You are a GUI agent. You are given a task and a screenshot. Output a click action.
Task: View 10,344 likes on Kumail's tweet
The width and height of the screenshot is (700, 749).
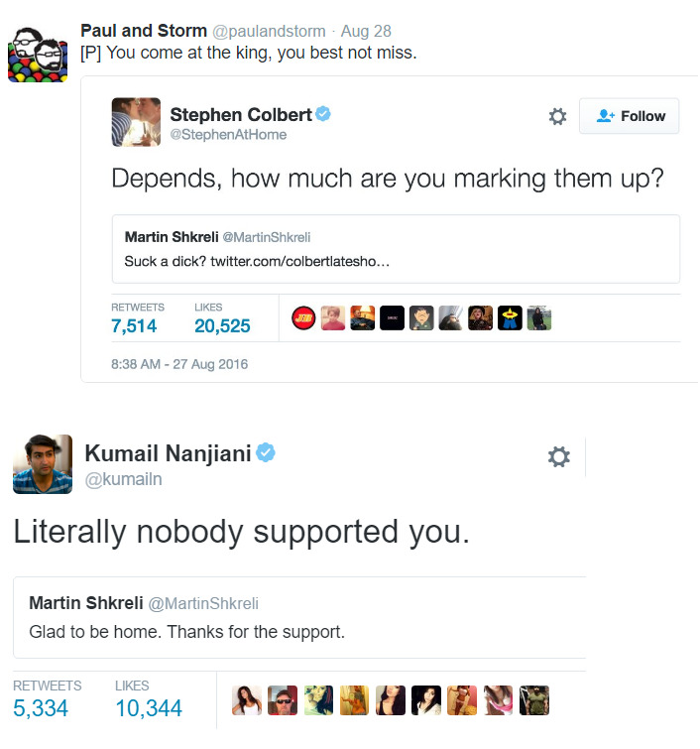(149, 708)
